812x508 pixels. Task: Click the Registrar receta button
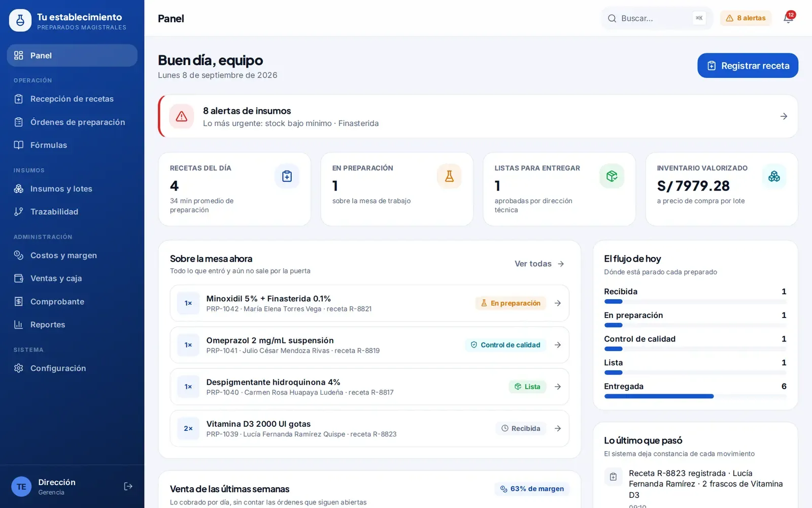pyautogui.click(x=748, y=66)
